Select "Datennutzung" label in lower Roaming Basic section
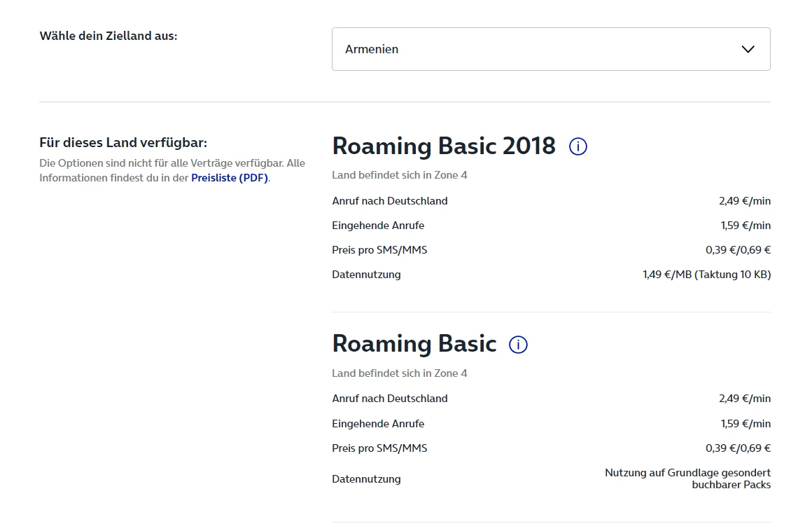This screenshot has width=812, height=524. (366, 479)
